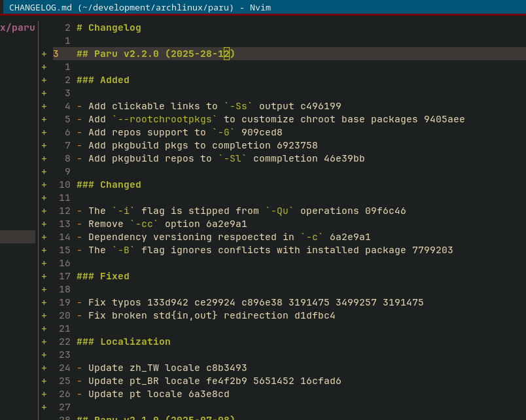Click the `-cc` option inline code
This screenshot has width=526, height=420.
point(144,224)
